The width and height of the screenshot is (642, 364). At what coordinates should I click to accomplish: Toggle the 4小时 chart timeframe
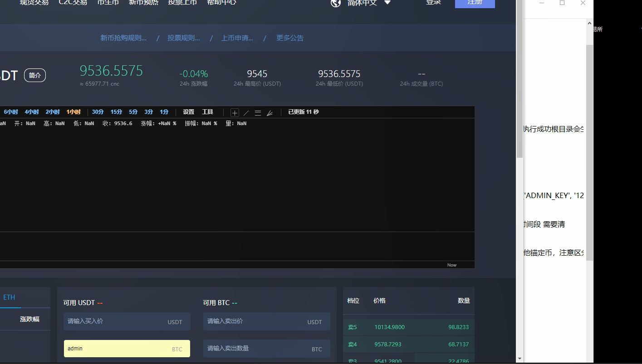coord(32,112)
